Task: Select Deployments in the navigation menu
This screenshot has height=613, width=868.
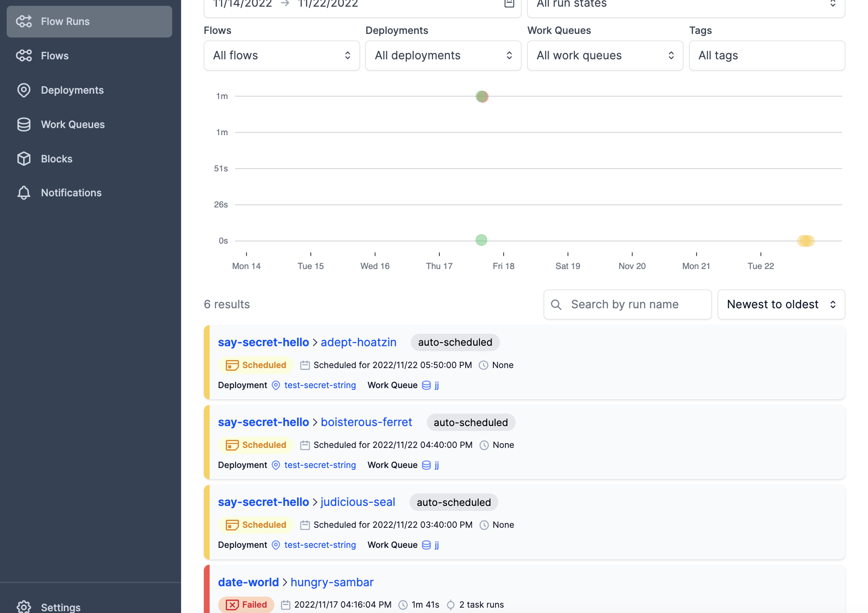Action: pyautogui.click(x=72, y=90)
